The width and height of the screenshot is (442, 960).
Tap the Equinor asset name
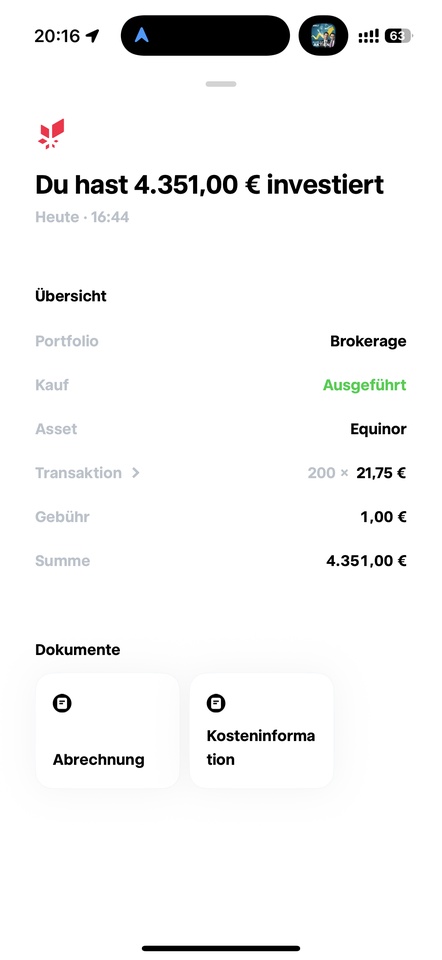378,429
